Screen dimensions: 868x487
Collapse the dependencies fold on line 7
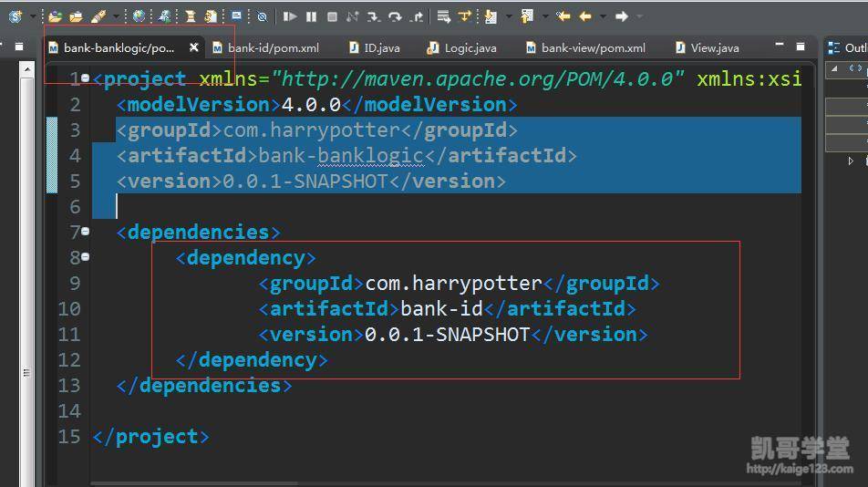click(x=85, y=232)
